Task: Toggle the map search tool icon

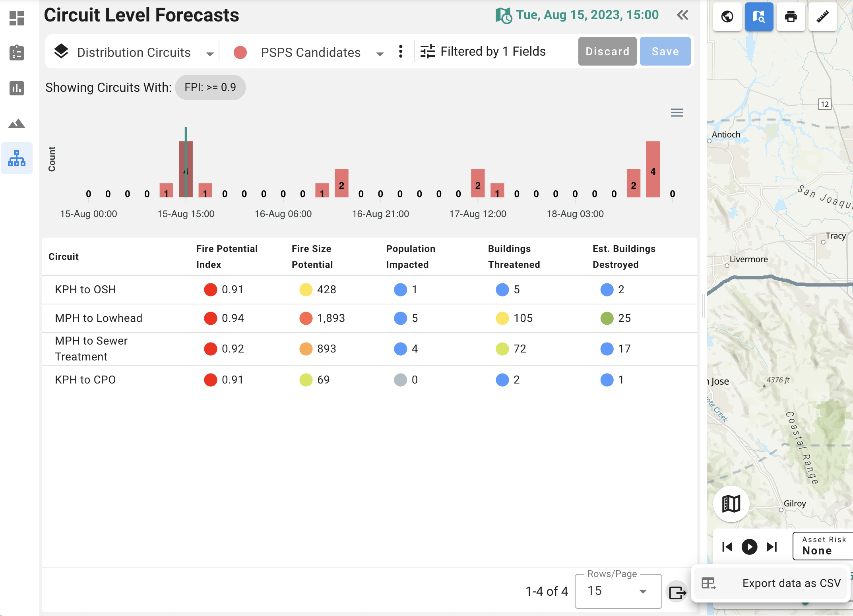Action: click(758, 17)
